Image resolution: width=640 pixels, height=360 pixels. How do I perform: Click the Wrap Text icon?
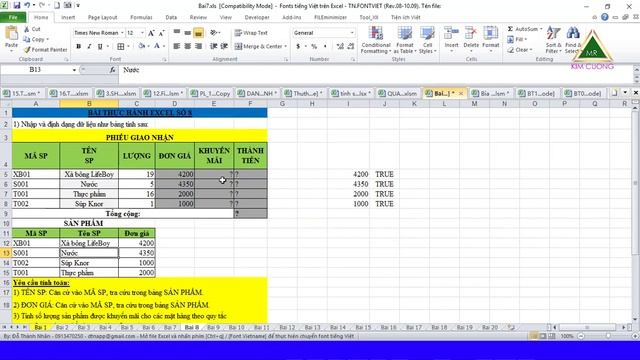click(x=238, y=33)
